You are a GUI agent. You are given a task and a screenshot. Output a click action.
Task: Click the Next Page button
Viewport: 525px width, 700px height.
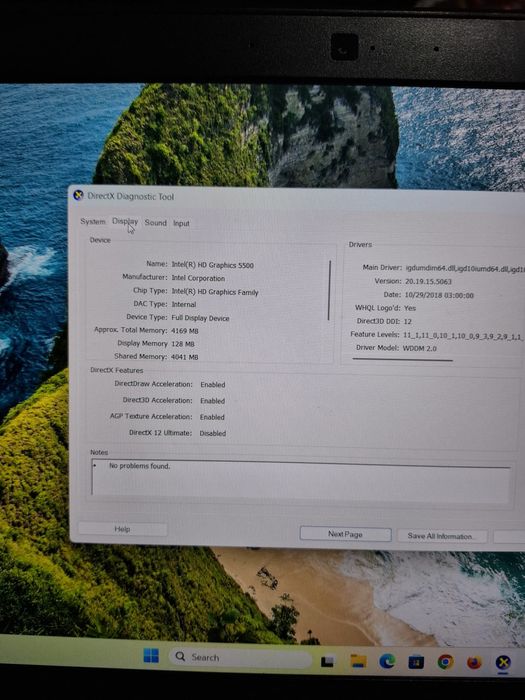(346, 534)
